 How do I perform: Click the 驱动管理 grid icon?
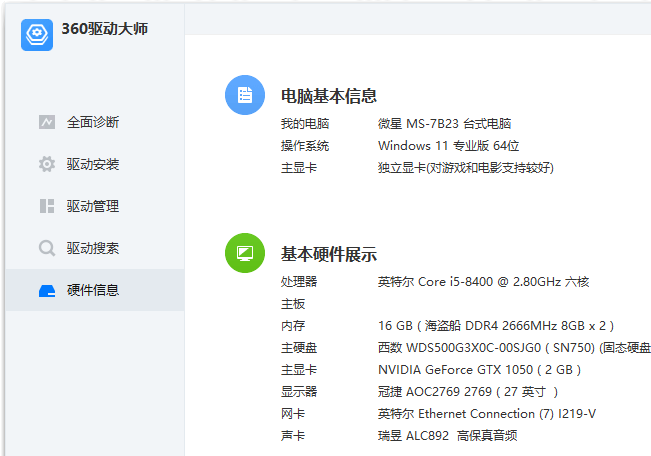[x=47, y=206]
